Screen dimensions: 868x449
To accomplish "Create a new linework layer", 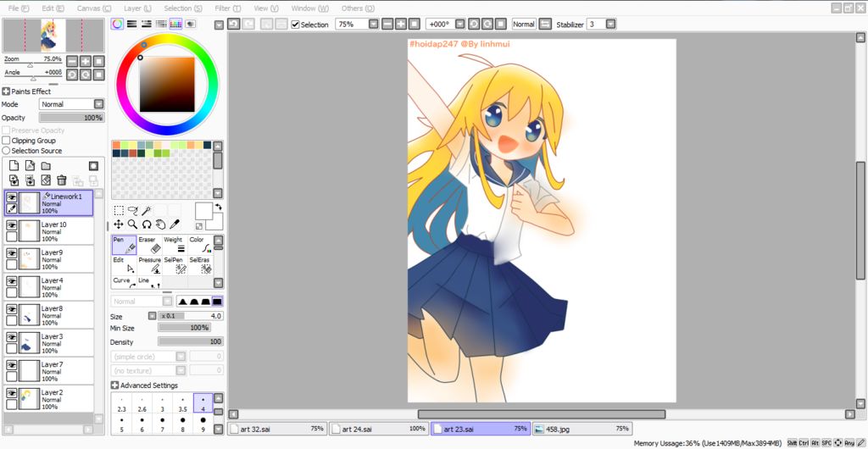I will (x=30, y=166).
